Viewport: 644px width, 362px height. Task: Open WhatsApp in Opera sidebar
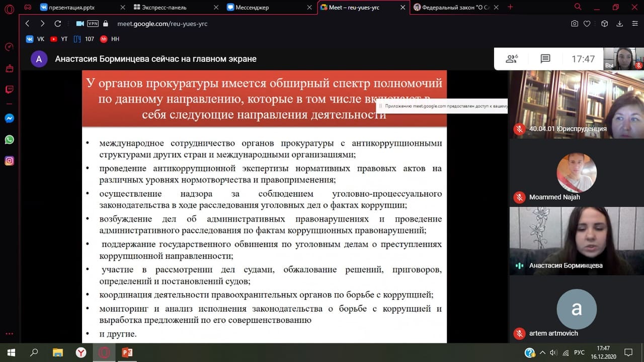[x=9, y=140]
